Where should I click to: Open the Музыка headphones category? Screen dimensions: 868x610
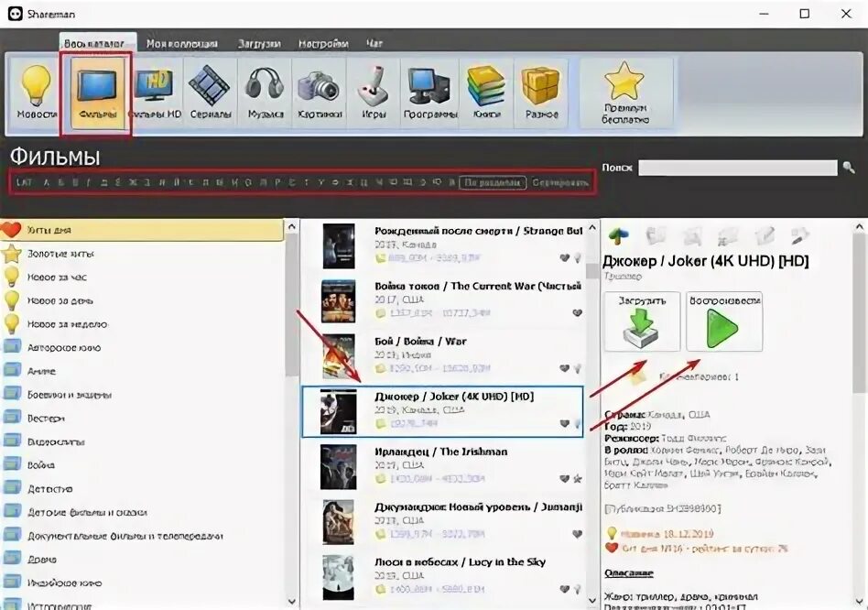point(265,93)
